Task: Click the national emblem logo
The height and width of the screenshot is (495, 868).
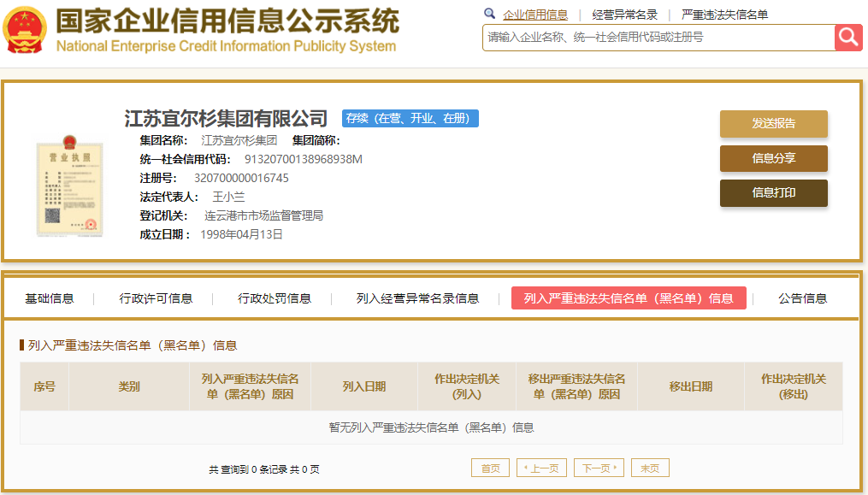Action: [x=25, y=30]
